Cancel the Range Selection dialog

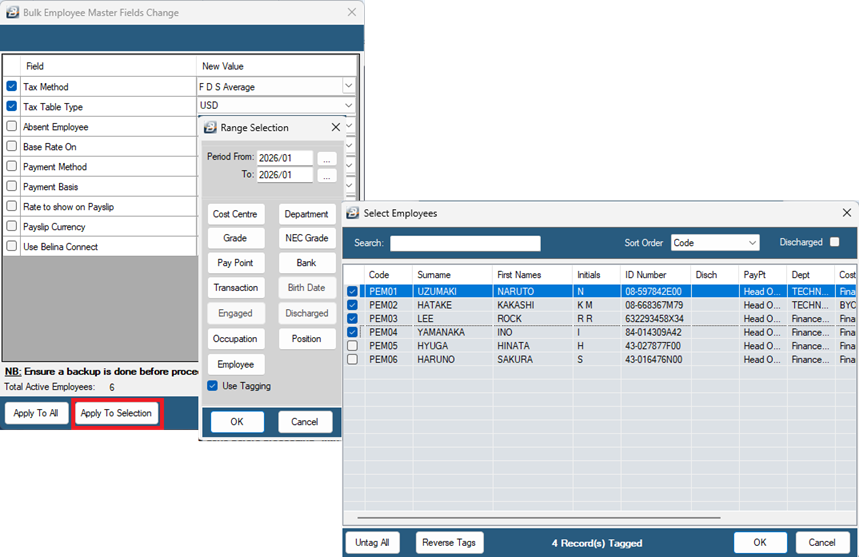pos(305,422)
